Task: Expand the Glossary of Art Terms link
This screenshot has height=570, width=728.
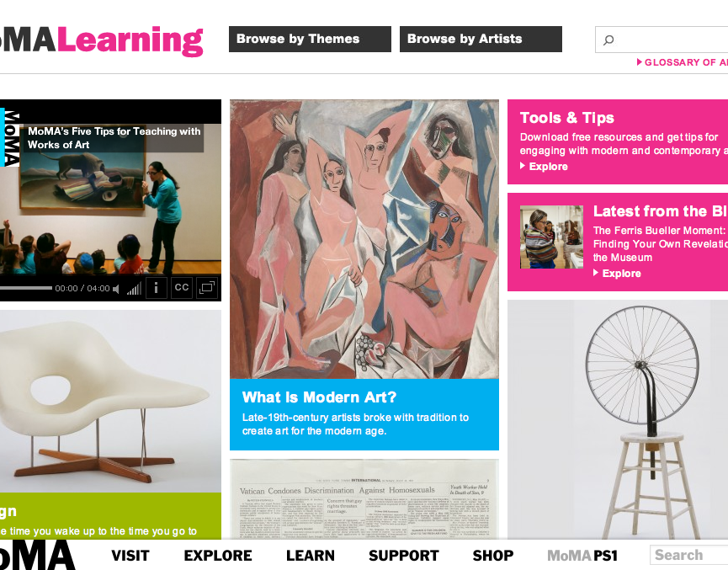Action: (682, 62)
